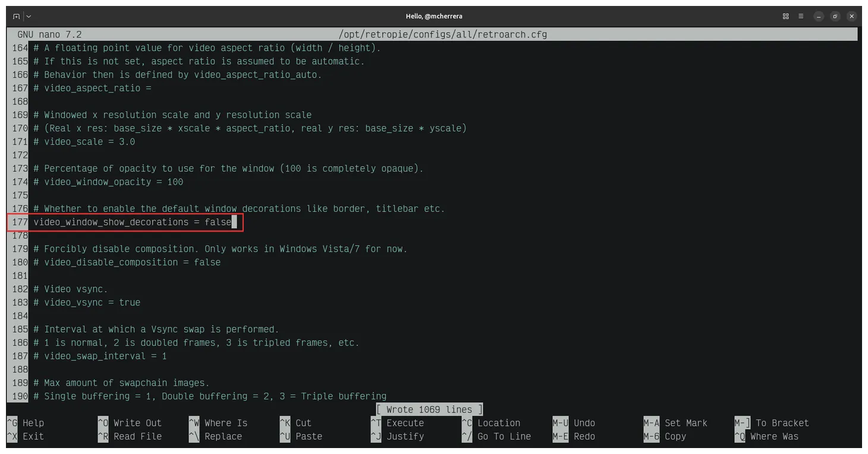Screen dimensions: 868x454
Task: Place cursor on video_window_show_decorations line
Action: tap(132, 223)
